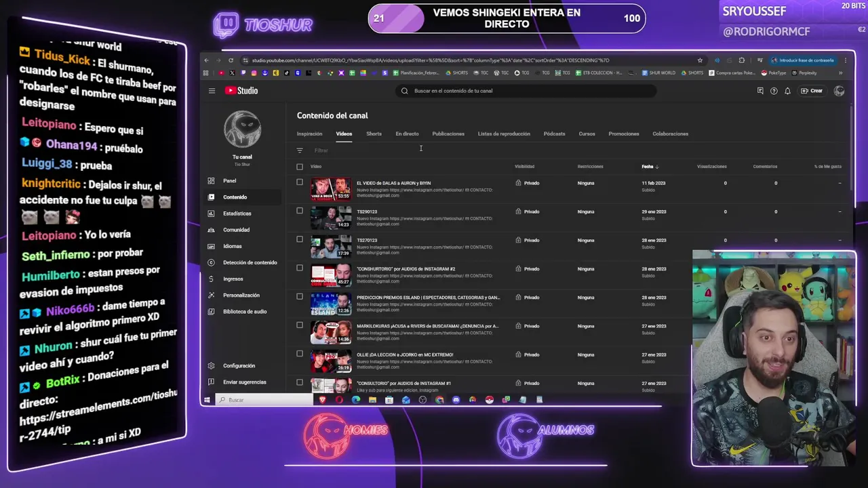
Task: Open visibility options for EL VIDEO DE DALAS (Privado)
Action: click(528, 183)
